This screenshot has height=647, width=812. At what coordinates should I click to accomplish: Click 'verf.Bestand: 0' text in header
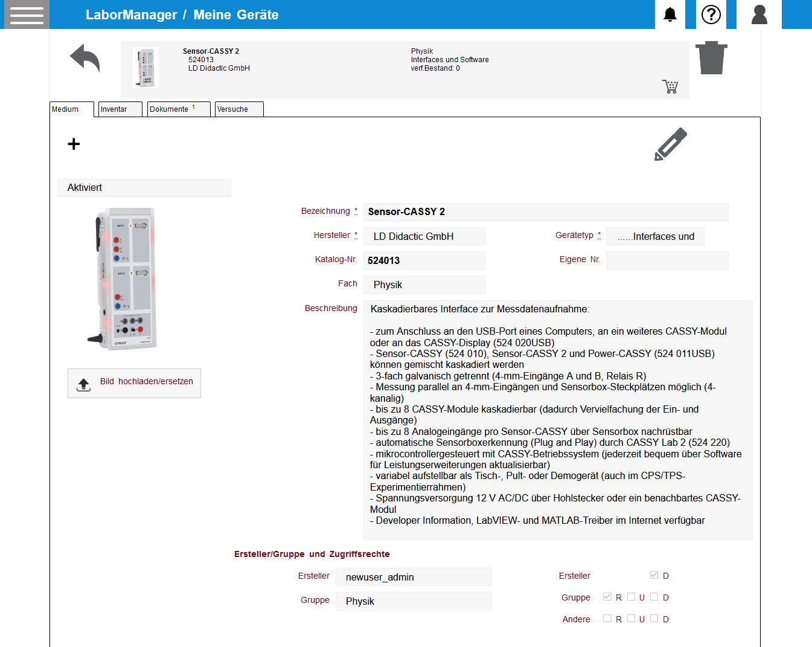[x=435, y=68]
